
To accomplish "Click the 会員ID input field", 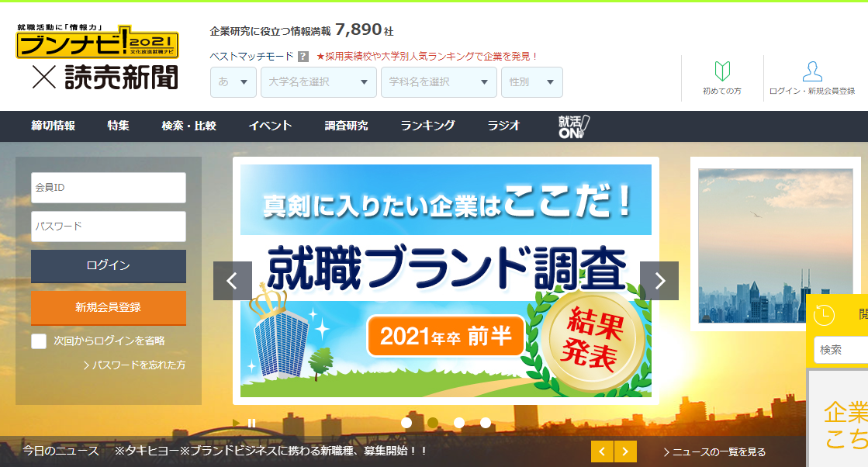I will [x=109, y=188].
